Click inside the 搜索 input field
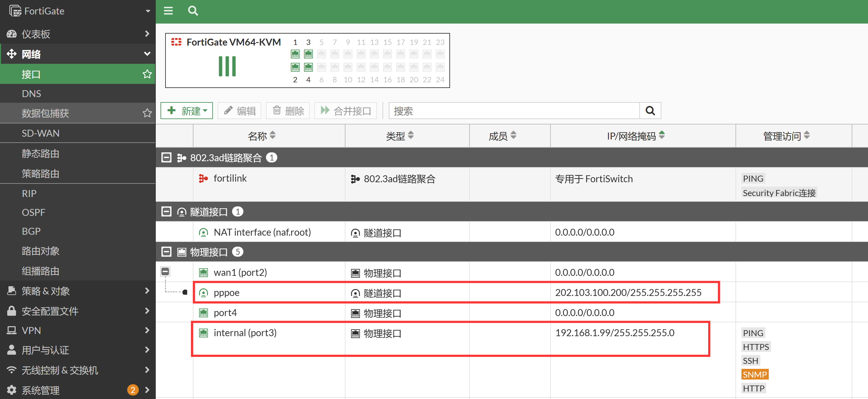This screenshot has height=399, width=868. pyautogui.click(x=513, y=111)
